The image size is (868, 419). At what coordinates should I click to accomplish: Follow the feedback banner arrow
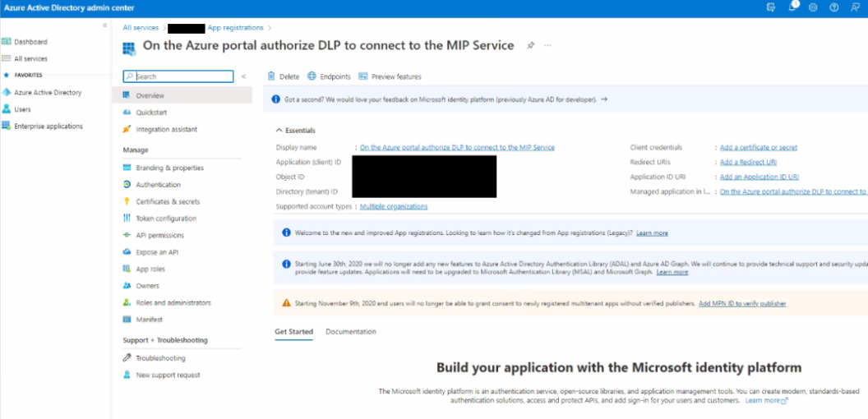[x=604, y=99]
